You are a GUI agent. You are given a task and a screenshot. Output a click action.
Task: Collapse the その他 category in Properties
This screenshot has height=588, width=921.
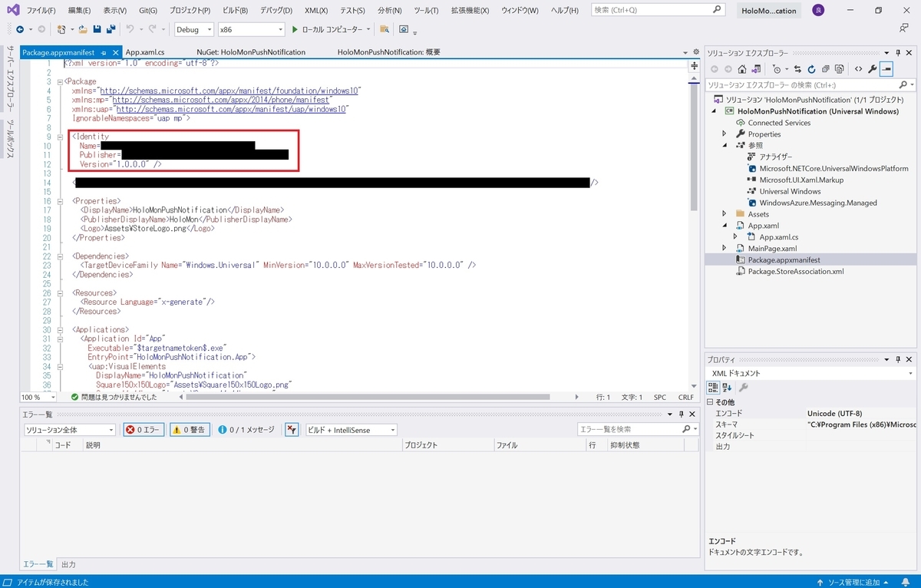709,402
